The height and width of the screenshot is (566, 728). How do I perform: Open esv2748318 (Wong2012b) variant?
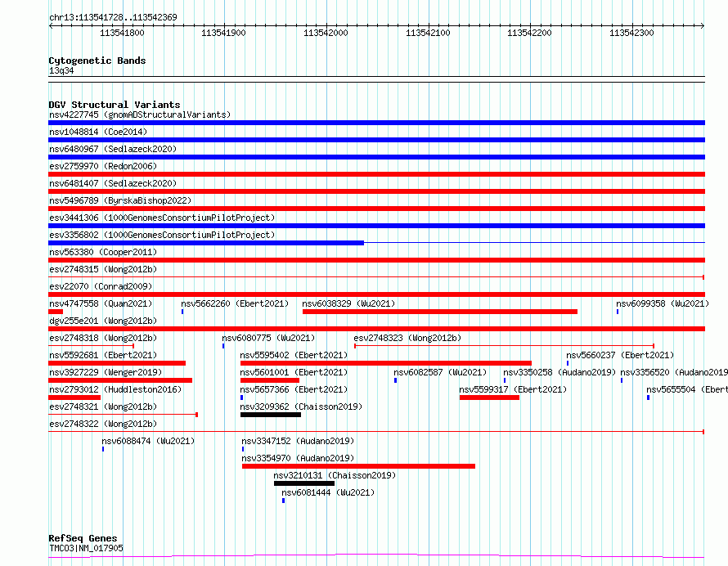point(103,338)
